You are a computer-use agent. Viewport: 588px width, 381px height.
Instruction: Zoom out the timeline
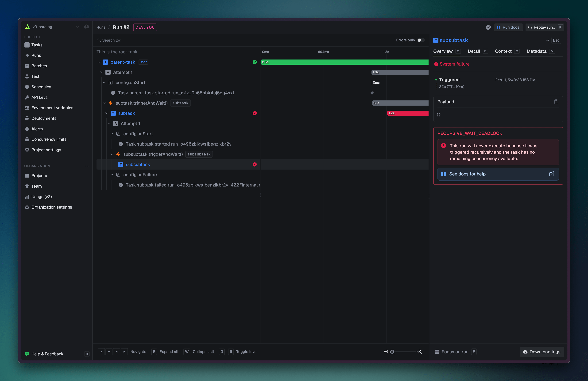coord(386,352)
